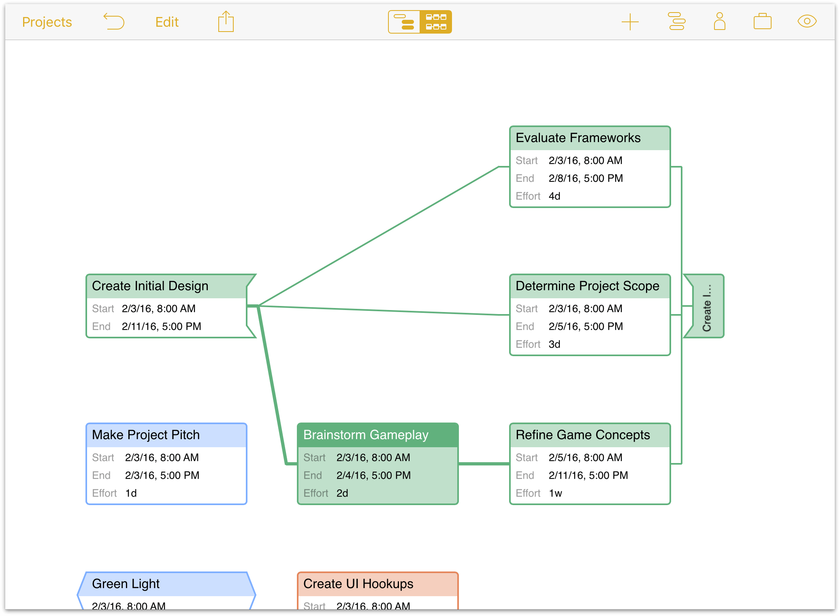Click Make Project Pitch start date

click(162, 458)
